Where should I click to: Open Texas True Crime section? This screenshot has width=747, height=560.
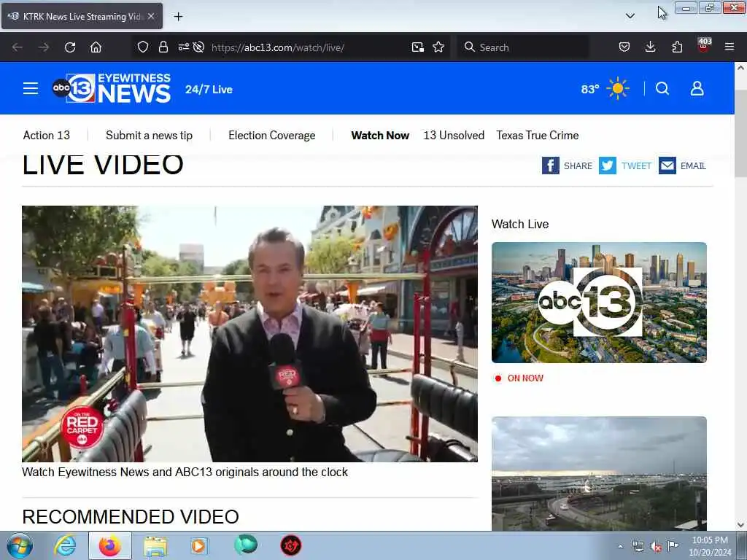click(538, 135)
